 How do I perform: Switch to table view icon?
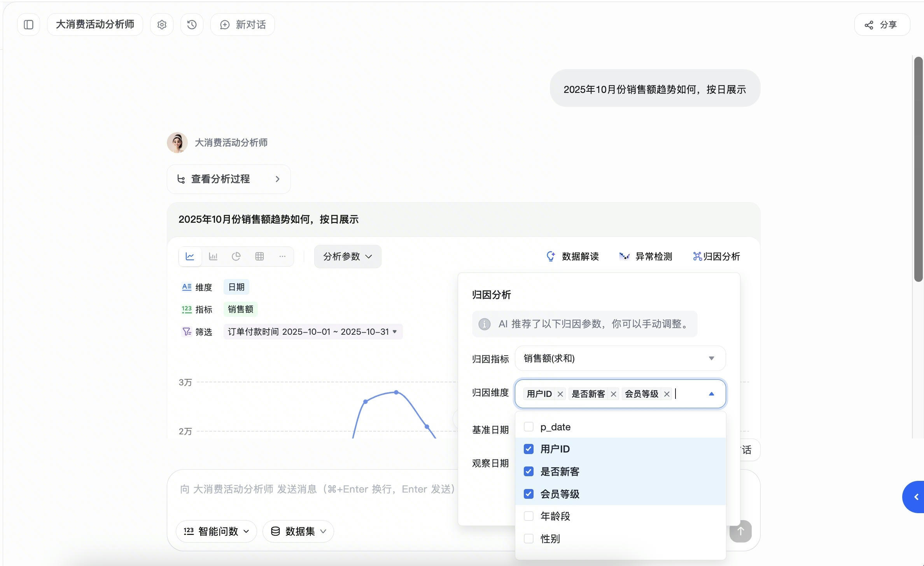click(259, 257)
